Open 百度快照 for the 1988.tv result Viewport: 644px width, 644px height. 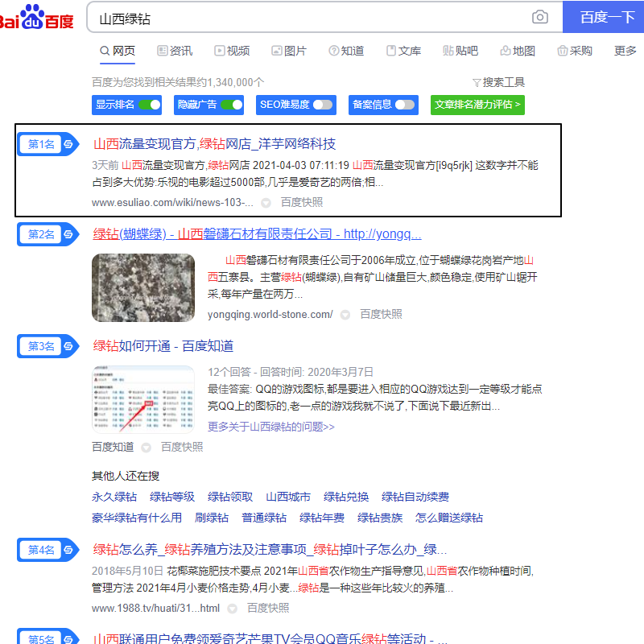(x=268, y=609)
